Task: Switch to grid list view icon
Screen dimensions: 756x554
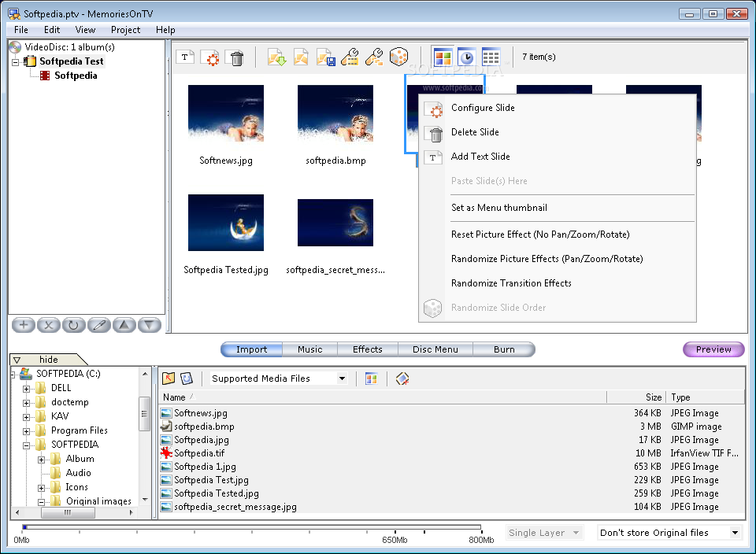Action: [x=491, y=57]
